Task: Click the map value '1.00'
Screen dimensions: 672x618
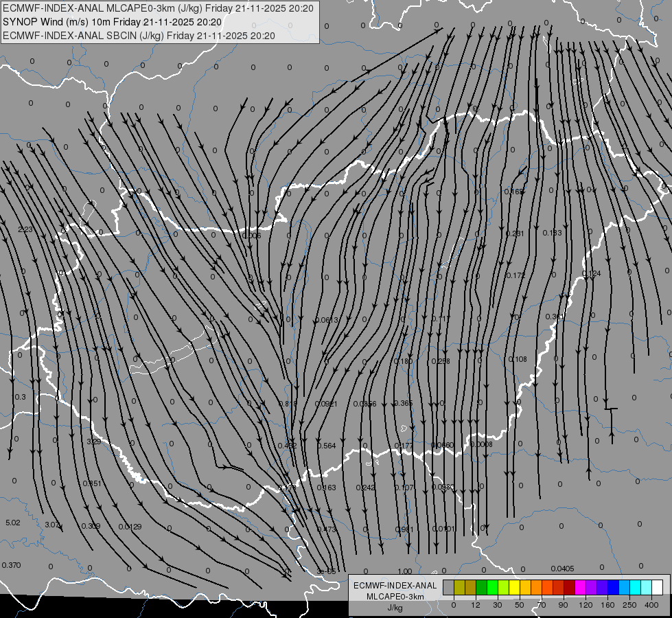Action: coord(404,572)
